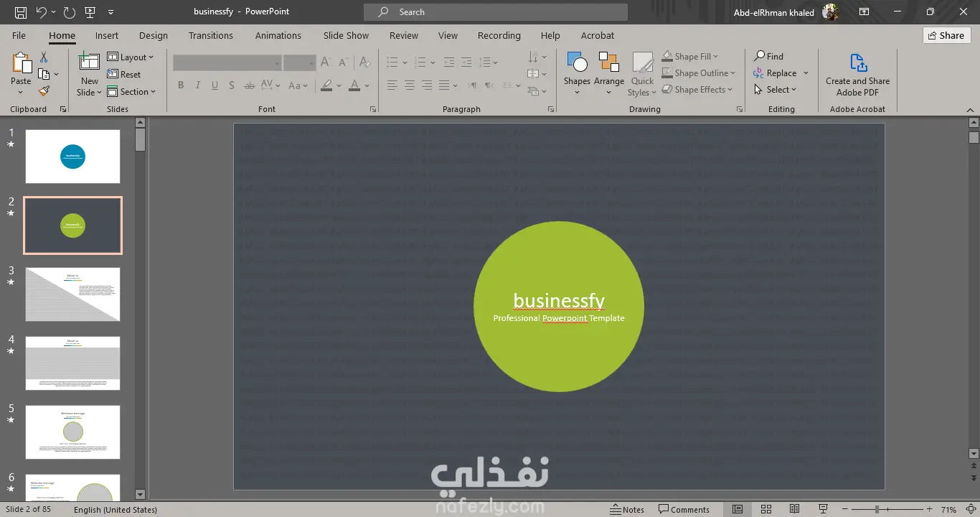
Task: Reset the slide layout
Action: 124,75
